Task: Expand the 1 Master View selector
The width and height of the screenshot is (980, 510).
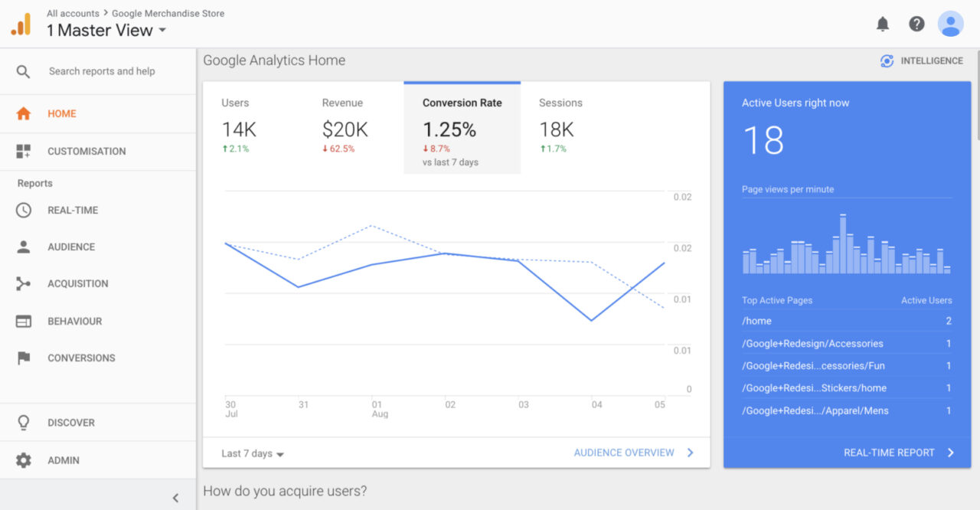Action: pyautogui.click(x=105, y=30)
